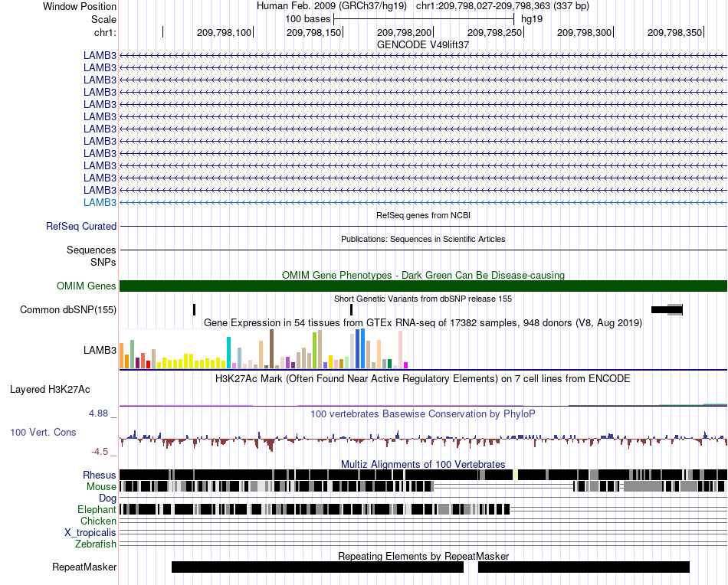
Task: Click the chr1 base position ruler
Action: click(x=423, y=32)
